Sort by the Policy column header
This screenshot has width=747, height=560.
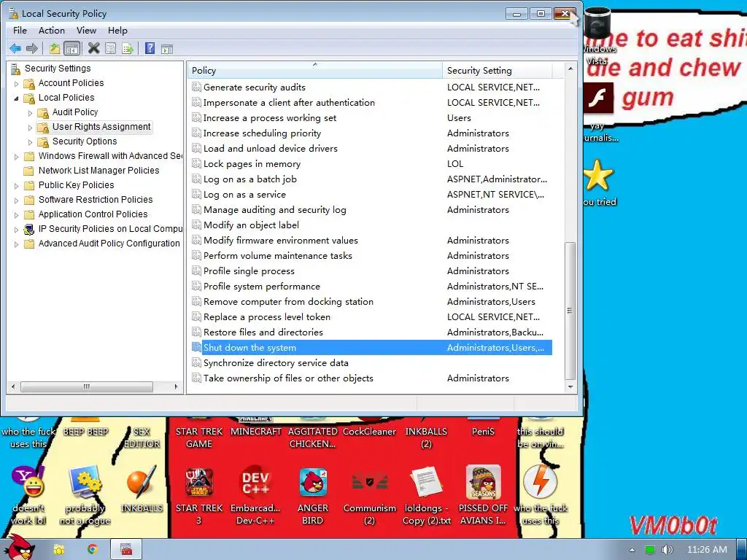[x=315, y=71]
